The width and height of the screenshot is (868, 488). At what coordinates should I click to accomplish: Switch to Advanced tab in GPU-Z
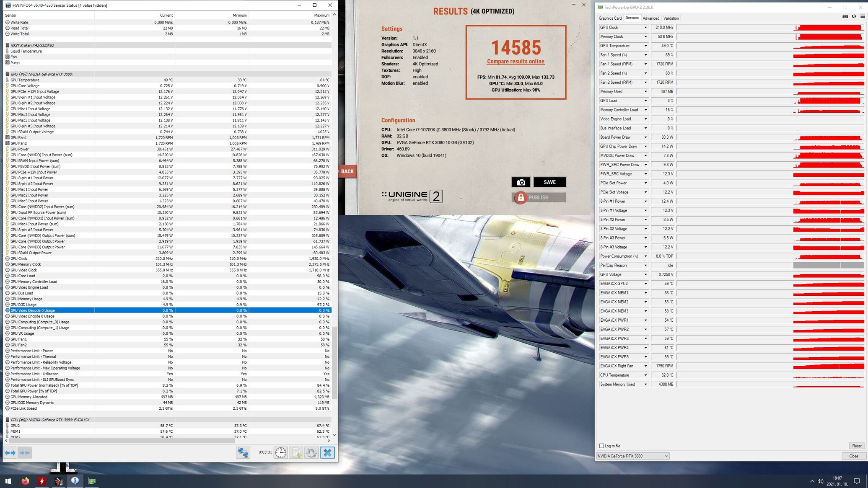(x=650, y=18)
